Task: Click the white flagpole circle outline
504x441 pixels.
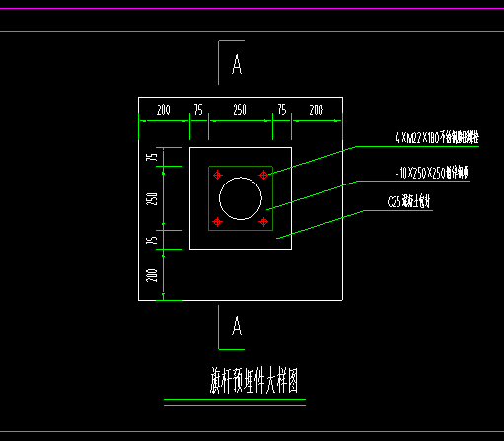Action: coord(241,198)
